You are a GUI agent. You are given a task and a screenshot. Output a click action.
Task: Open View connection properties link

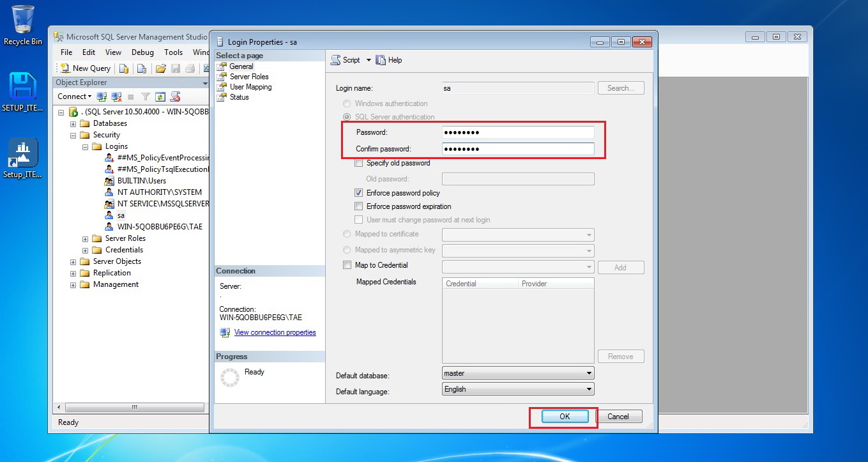275,332
